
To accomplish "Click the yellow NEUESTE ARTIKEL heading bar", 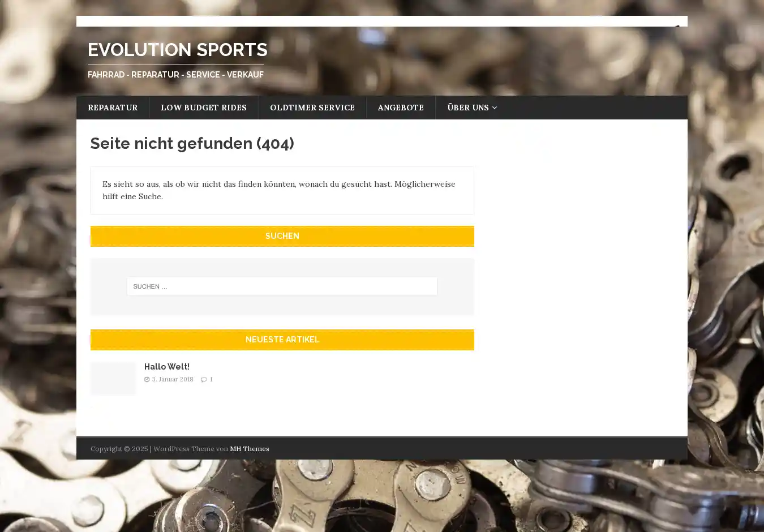I will 282,340.
